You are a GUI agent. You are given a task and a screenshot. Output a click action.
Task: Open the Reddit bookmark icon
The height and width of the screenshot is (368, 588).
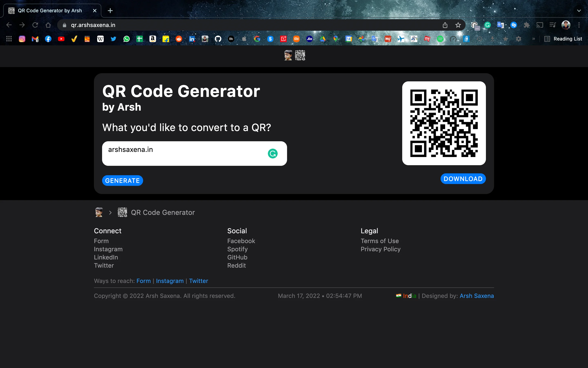coord(179,39)
